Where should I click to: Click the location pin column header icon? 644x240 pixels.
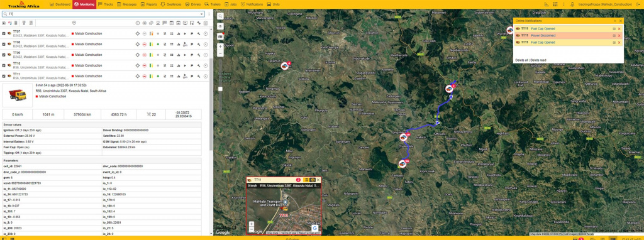click(x=74, y=23)
